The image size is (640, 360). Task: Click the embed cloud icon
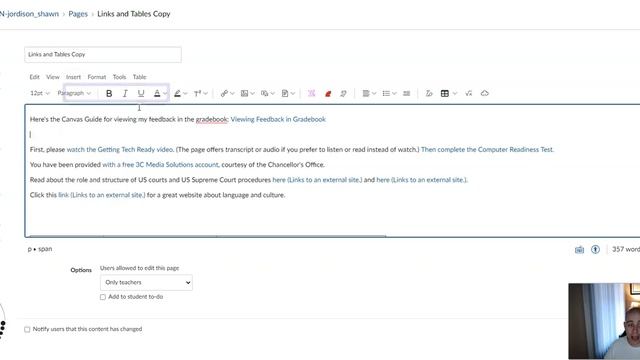click(x=484, y=93)
